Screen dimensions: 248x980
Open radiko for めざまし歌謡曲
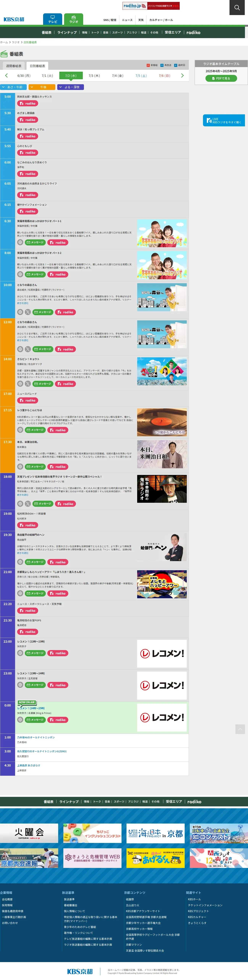pos(27,120)
